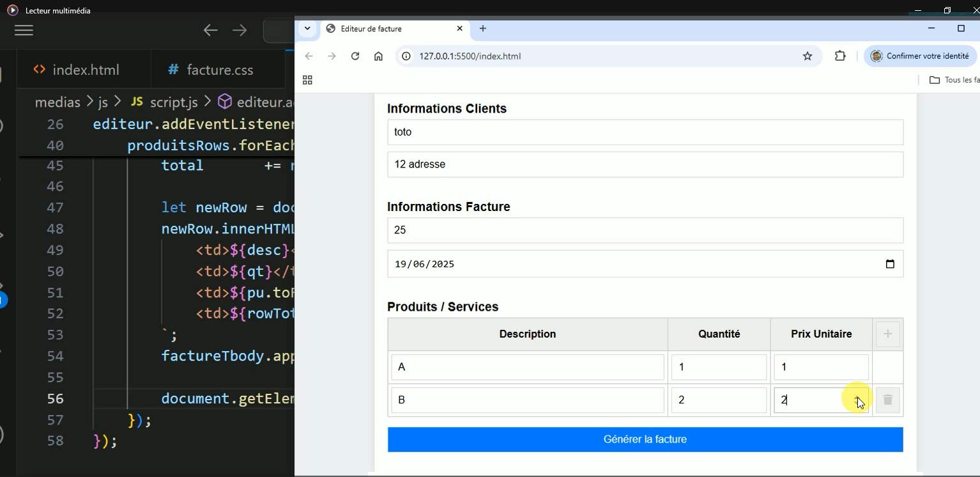
Task: Bookmark this page with the star icon
Action: [x=808, y=56]
